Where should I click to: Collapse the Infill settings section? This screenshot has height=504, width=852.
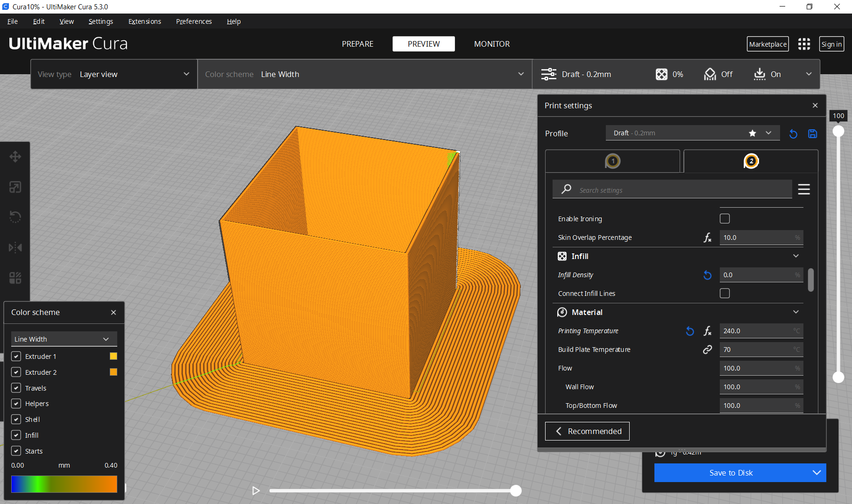pyautogui.click(x=796, y=256)
